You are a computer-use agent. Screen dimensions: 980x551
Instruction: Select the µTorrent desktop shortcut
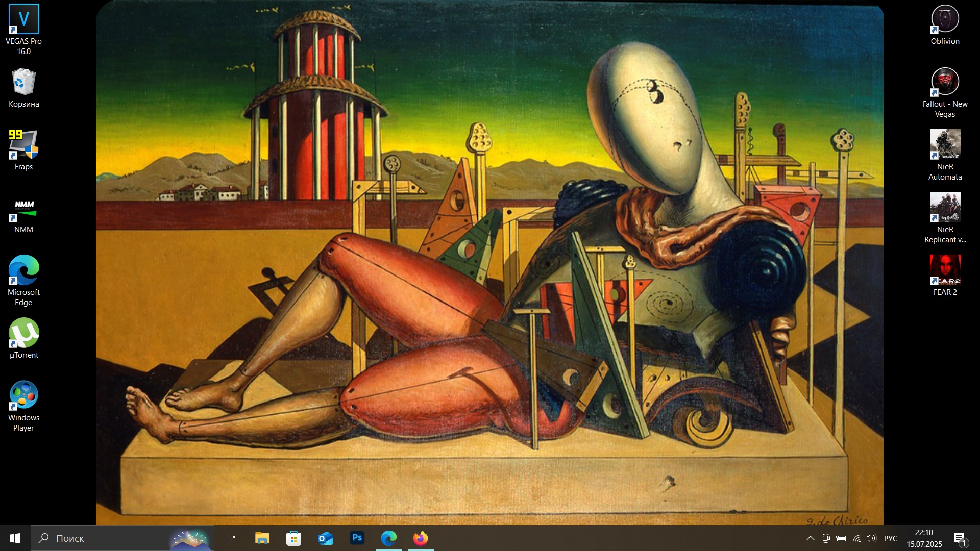tap(23, 339)
